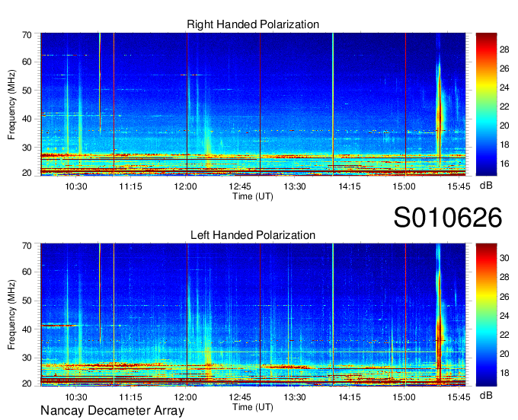Click 60 MHz tick of left-handed plot

pyautogui.click(x=27, y=272)
